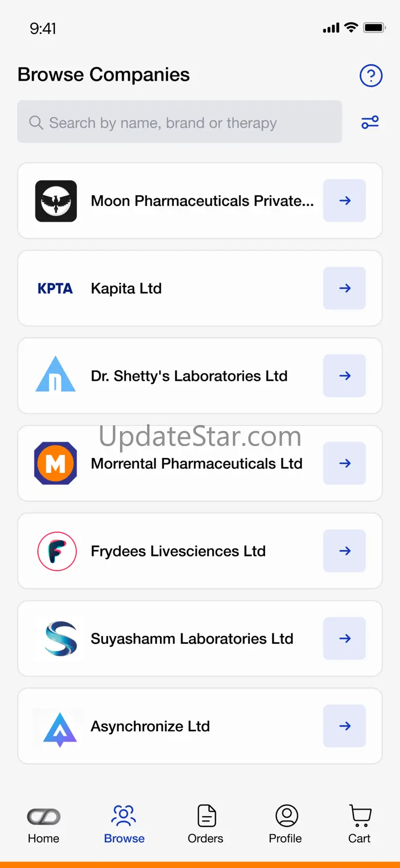This screenshot has height=868, width=400.
Task: Switch to the Orders tab
Action: click(x=206, y=824)
